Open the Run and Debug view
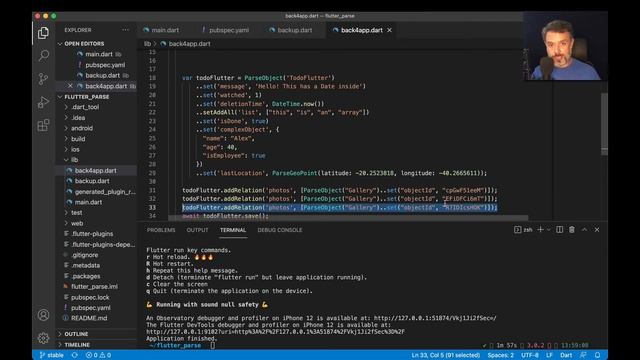 pyautogui.click(x=43, y=102)
